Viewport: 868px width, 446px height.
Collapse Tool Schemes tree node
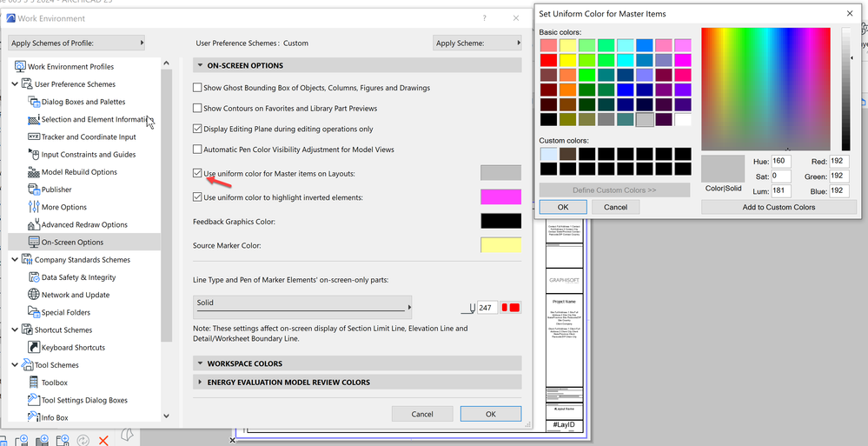15,365
